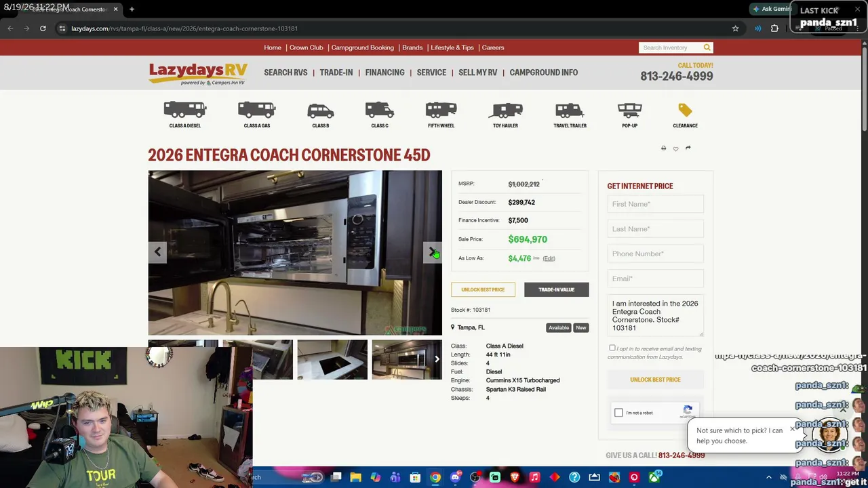868x488 pixels.
Task: Click the First Name field
Action: [655, 204]
